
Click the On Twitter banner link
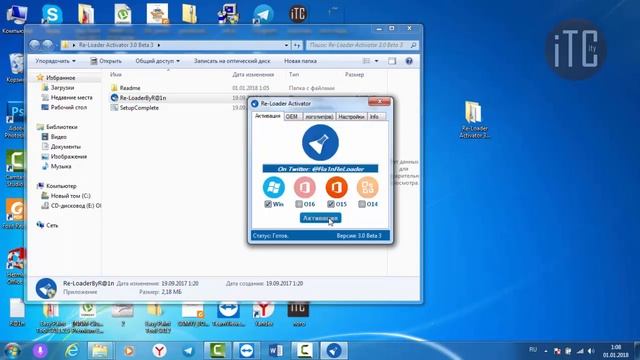click(x=320, y=169)
